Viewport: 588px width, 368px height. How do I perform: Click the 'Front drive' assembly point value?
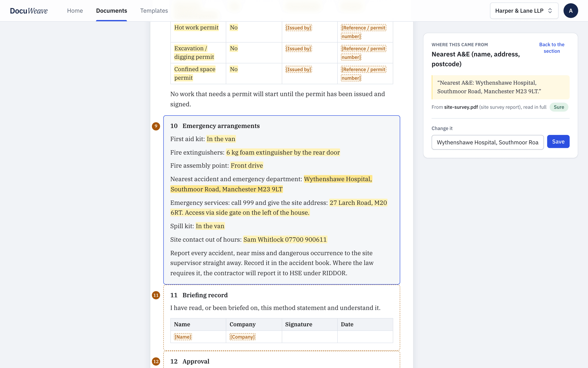pyautogui.click(x=247, y=166)
